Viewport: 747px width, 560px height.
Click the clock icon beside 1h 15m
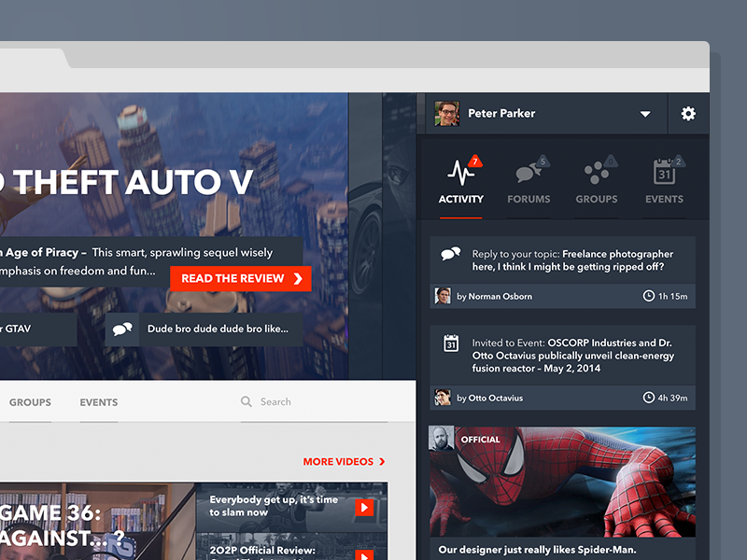click(x=648, y=296)
